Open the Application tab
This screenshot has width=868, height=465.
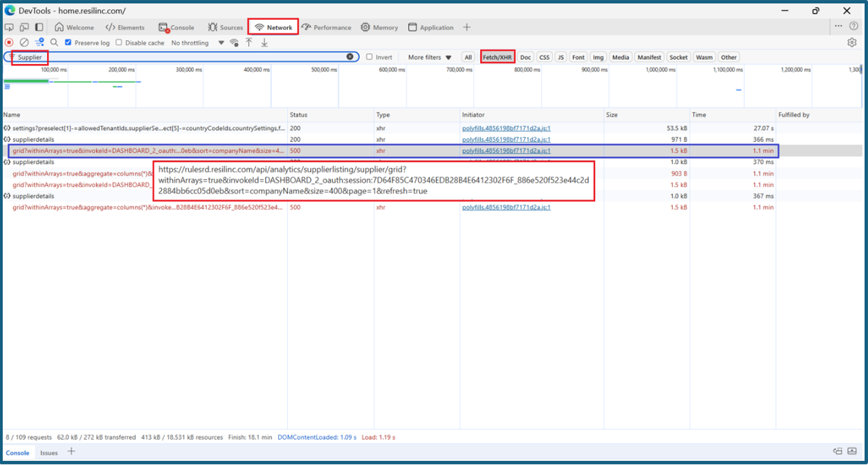[431, 27]
